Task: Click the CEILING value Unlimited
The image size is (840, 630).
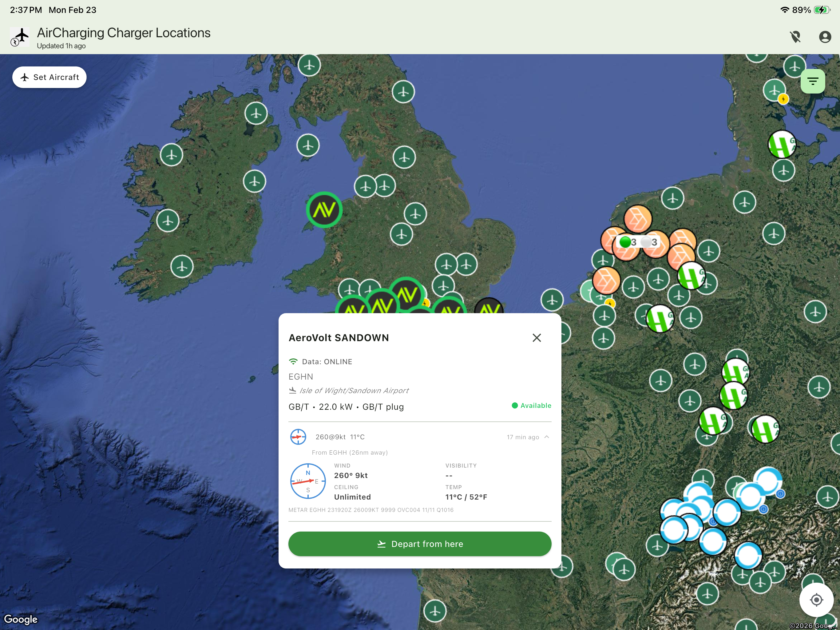Action: coord(352,497)
